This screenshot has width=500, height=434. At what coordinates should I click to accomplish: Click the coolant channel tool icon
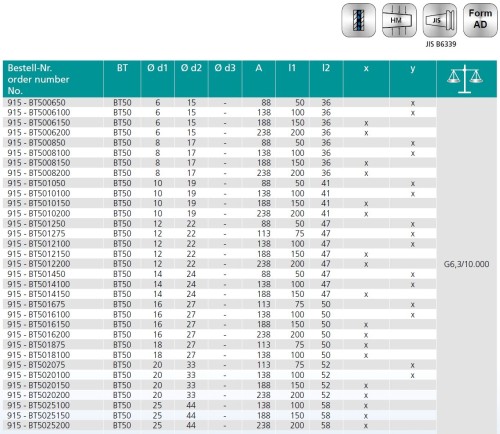coord(359,20)
